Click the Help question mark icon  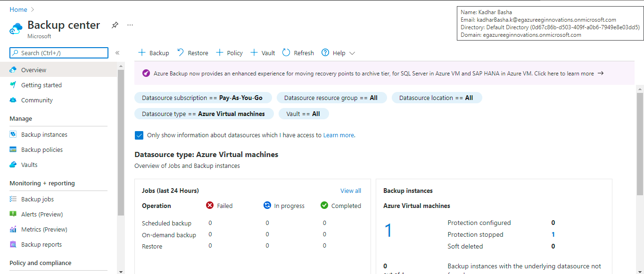click(x=325, y=53)
